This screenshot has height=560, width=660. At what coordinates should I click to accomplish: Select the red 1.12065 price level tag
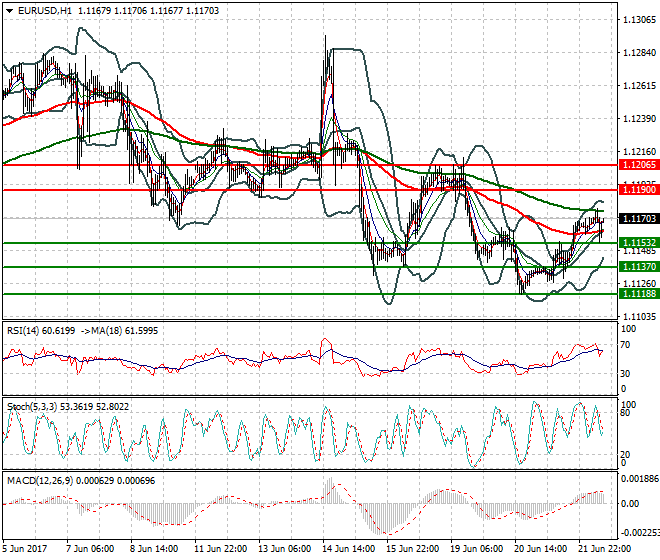(x=638, y=164)
